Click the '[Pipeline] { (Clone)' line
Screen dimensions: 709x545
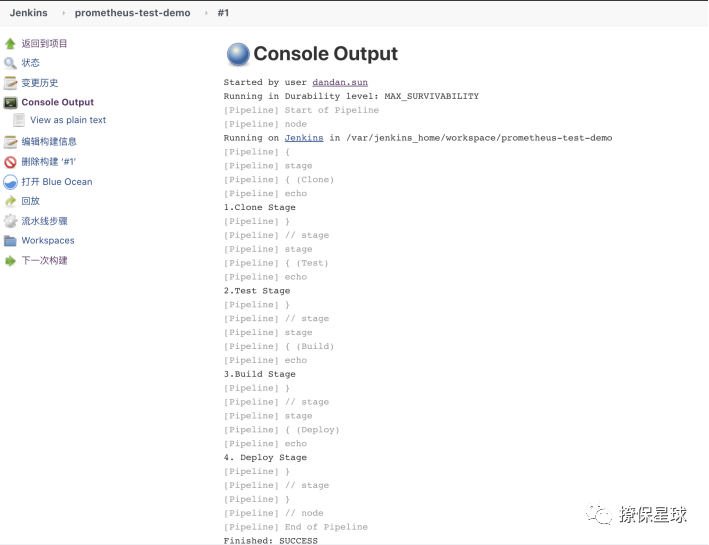[x=279, y=180]
